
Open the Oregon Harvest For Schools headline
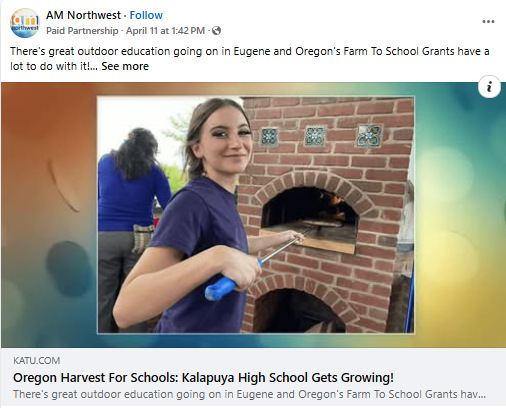203,378
